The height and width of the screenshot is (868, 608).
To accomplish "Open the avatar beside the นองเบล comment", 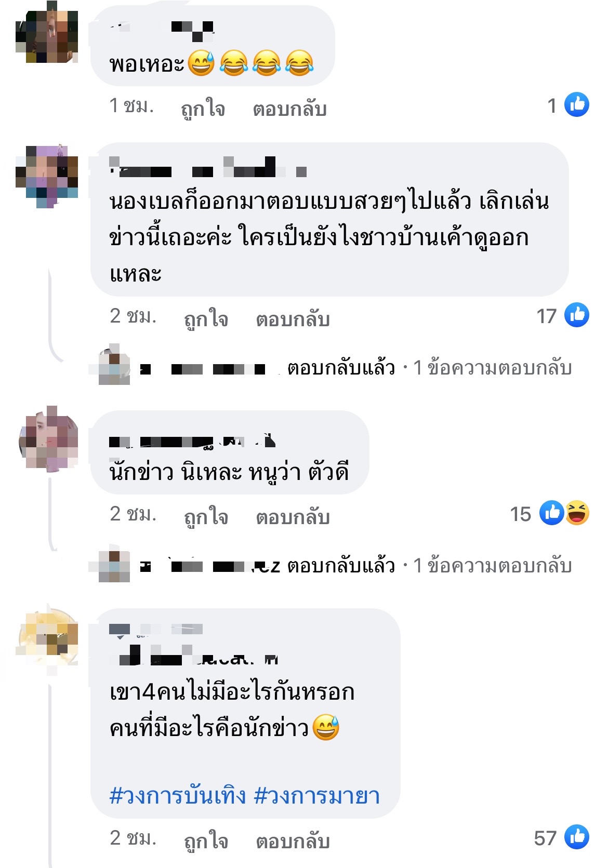I will tap(47, 177).
